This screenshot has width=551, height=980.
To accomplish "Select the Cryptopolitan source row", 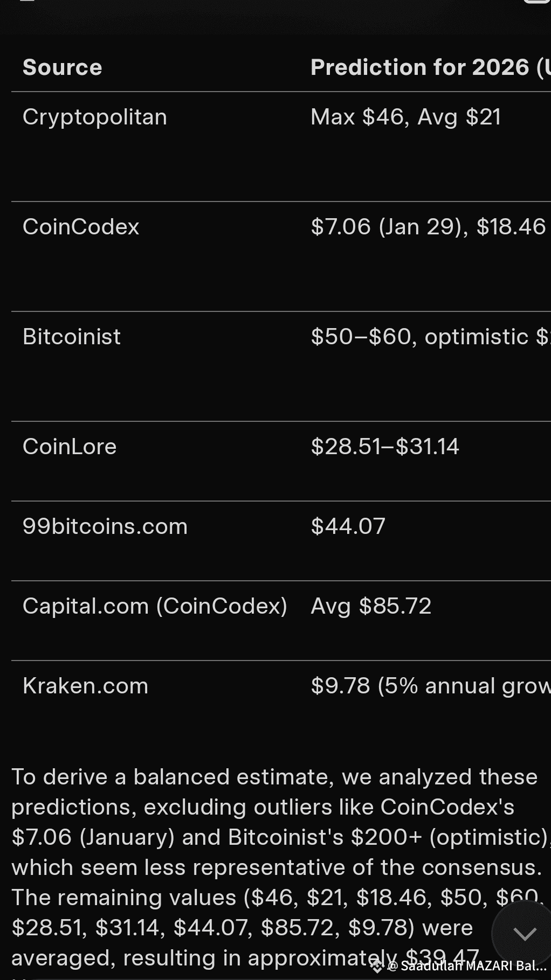I will pyautogui.click(x=95, y=117).
